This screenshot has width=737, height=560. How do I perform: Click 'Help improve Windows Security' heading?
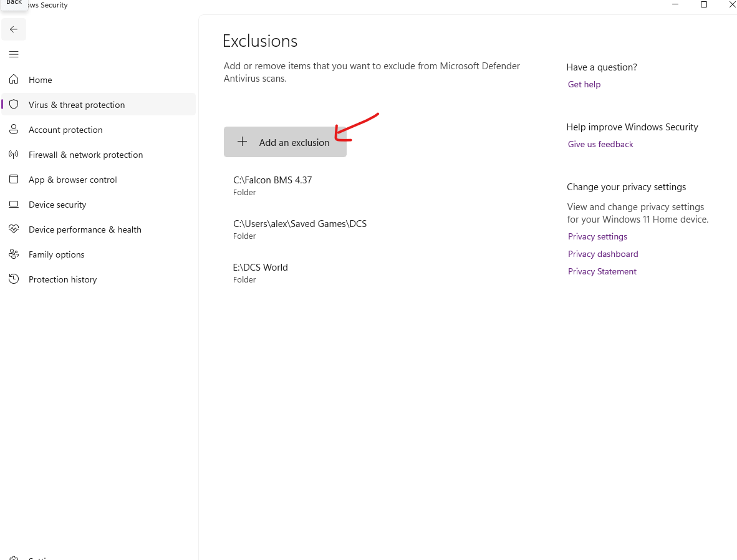[x=632, y=127]
